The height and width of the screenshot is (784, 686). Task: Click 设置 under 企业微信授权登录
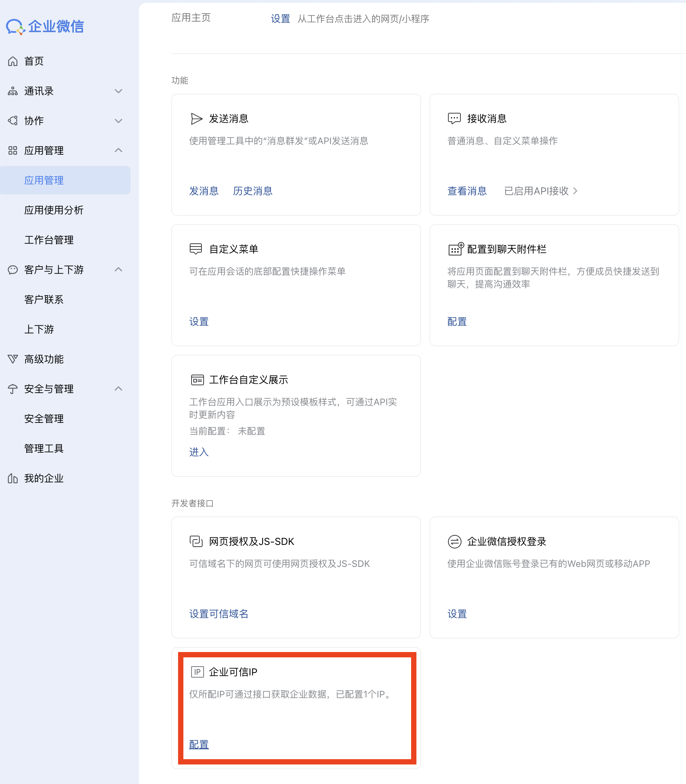457,614
